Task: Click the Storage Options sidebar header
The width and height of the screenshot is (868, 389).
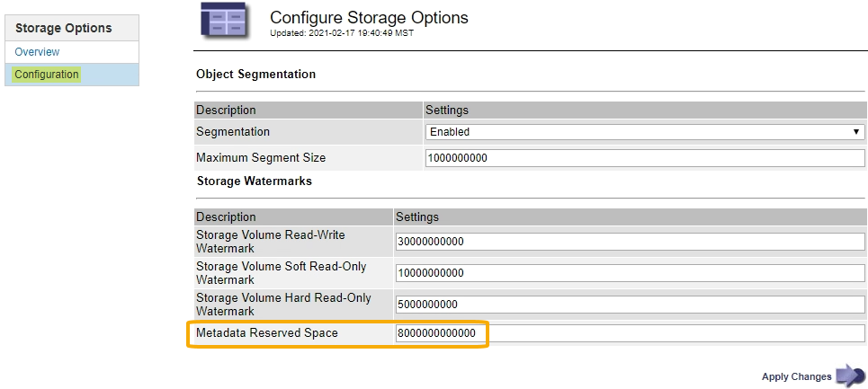Action: [63, 28]
